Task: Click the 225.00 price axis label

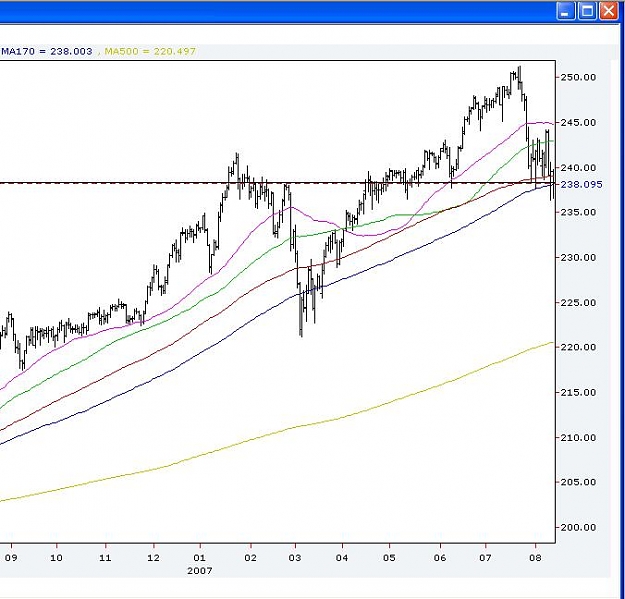Action: coord(578,302)
